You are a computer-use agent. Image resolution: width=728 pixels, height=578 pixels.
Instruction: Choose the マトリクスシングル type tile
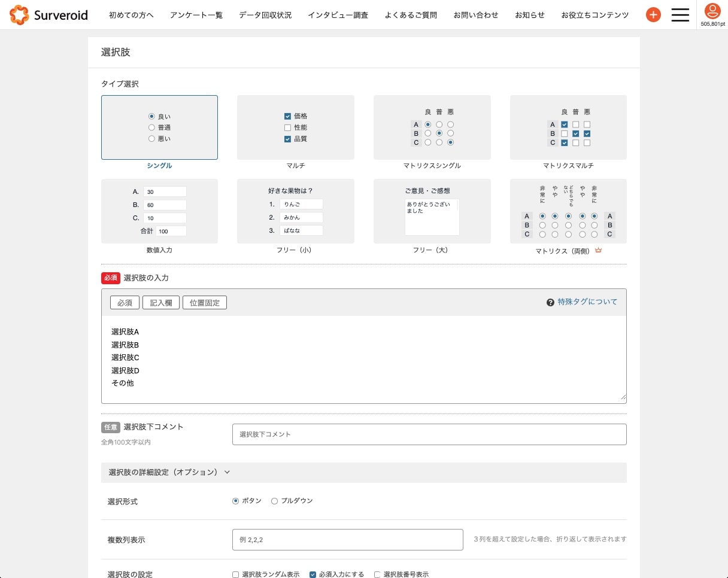432,127
